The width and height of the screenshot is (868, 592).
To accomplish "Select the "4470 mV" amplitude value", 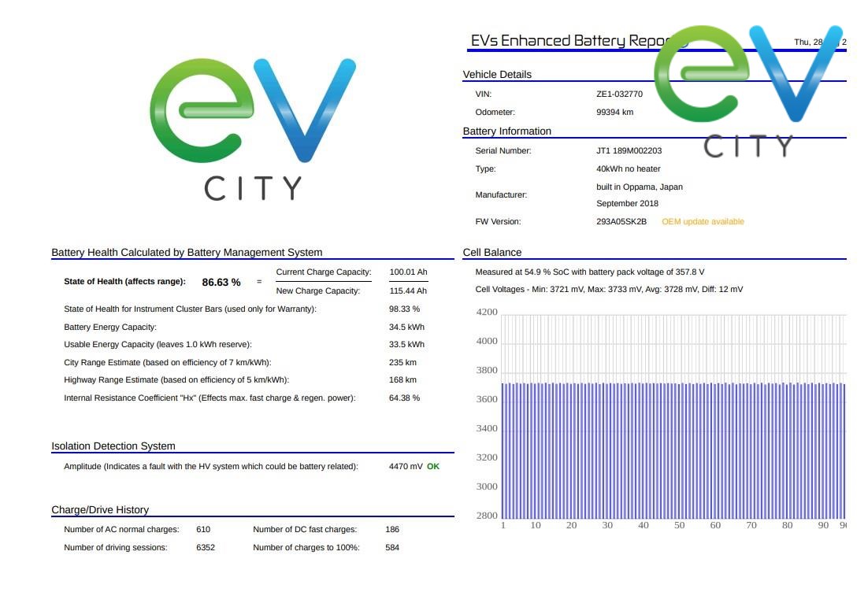I will point(406,466).
